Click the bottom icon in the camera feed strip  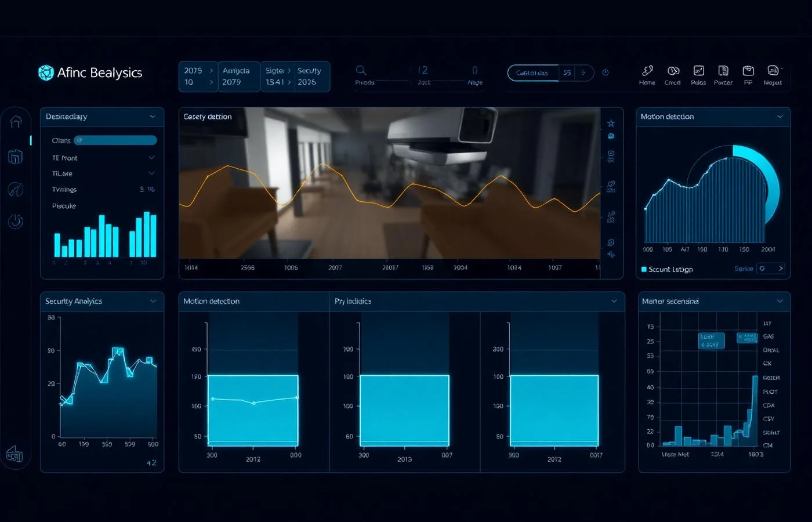[x=611, y=255]
